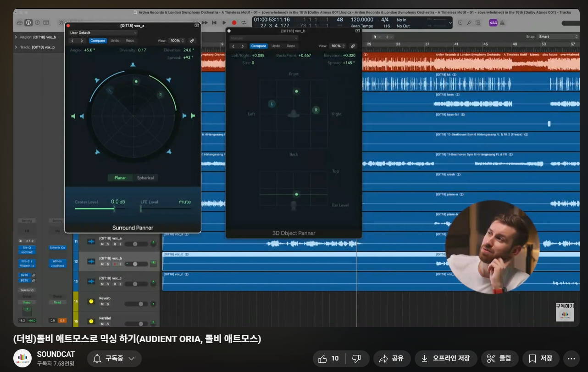The height and width of the screenshot is (372, 588).
Task: Toggle input monitoring on vox_b track
Action: click(120, 264)
